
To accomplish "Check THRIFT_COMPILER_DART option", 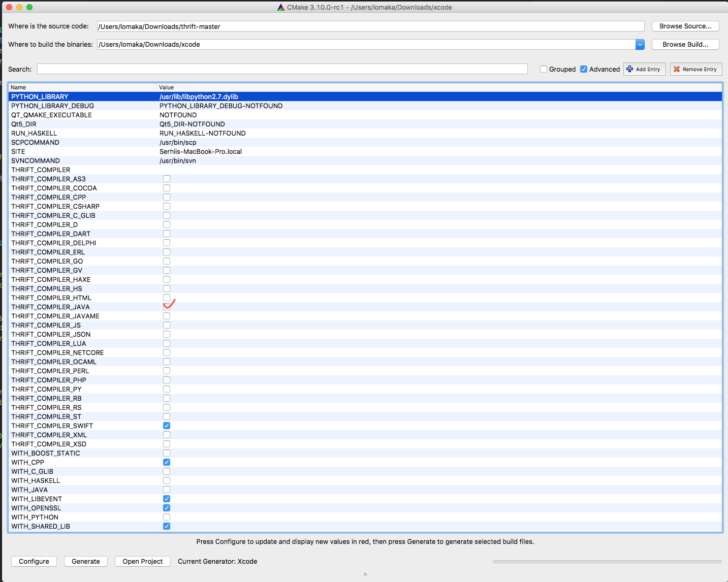I will click(167, 234).
